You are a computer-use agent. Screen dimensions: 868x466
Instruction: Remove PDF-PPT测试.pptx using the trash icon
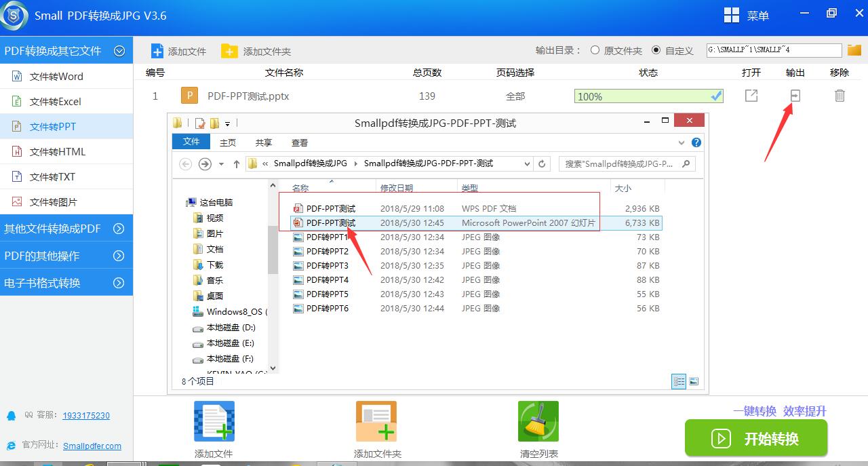(x=840, y=96)
